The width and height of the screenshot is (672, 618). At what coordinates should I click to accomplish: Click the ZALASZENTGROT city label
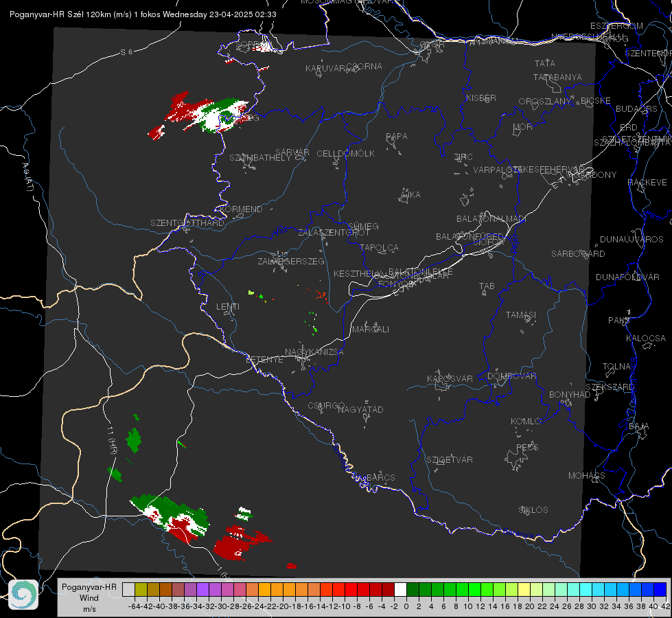click(x=334, y=233)
